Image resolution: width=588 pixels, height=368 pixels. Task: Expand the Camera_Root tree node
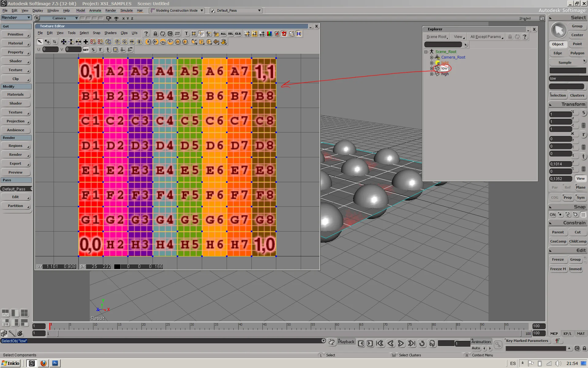point(432,57)
